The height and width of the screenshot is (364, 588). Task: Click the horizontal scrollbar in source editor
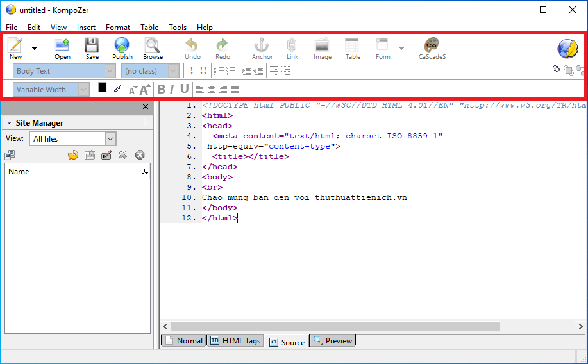pyautogui.click(x=335, y=327)
